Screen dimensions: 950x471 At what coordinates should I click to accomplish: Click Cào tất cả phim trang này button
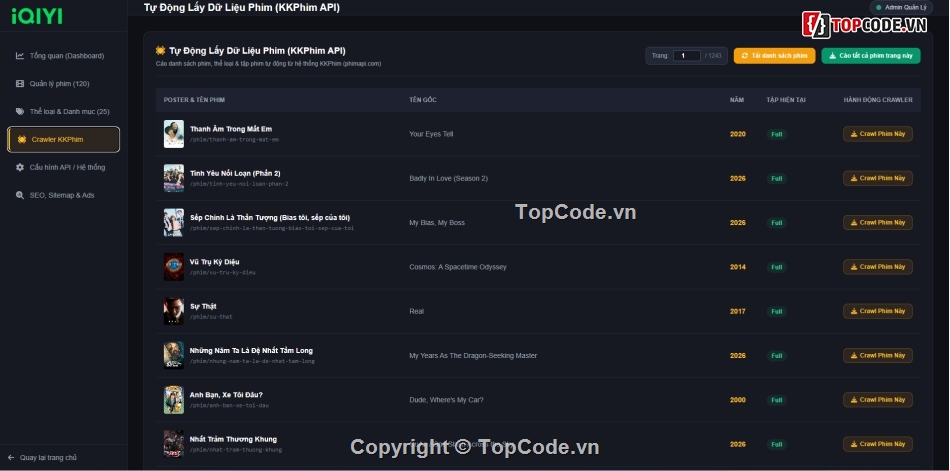871,56
